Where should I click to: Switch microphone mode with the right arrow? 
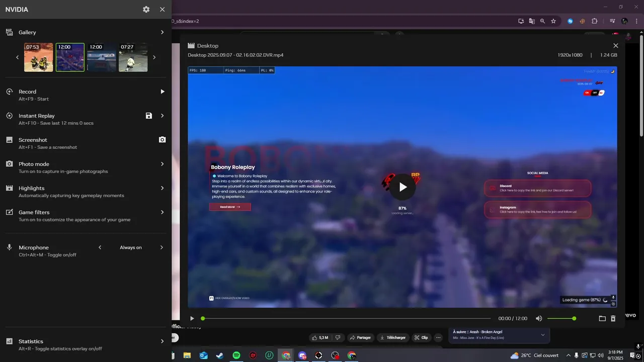(162, 247)
